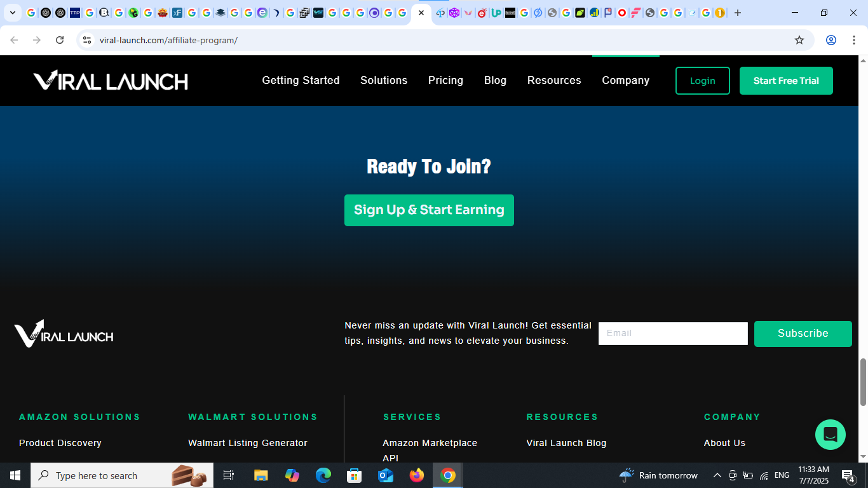
Task: Open File Explorer from the taskbar
Action: (261, 475)
